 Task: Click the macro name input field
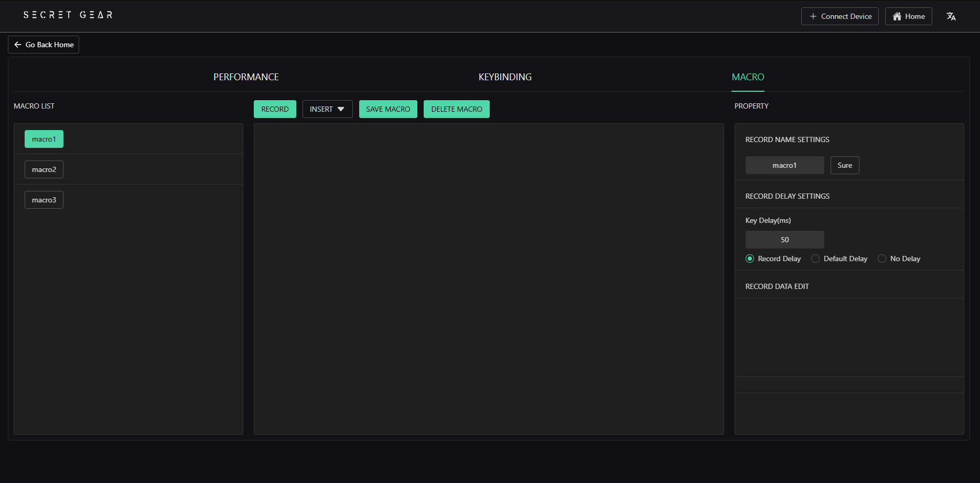coord(784,165)
